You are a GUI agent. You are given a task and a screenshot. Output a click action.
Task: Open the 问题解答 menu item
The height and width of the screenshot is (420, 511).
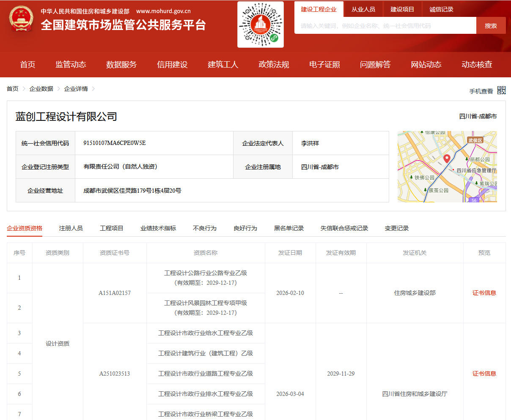pos(375,65)
